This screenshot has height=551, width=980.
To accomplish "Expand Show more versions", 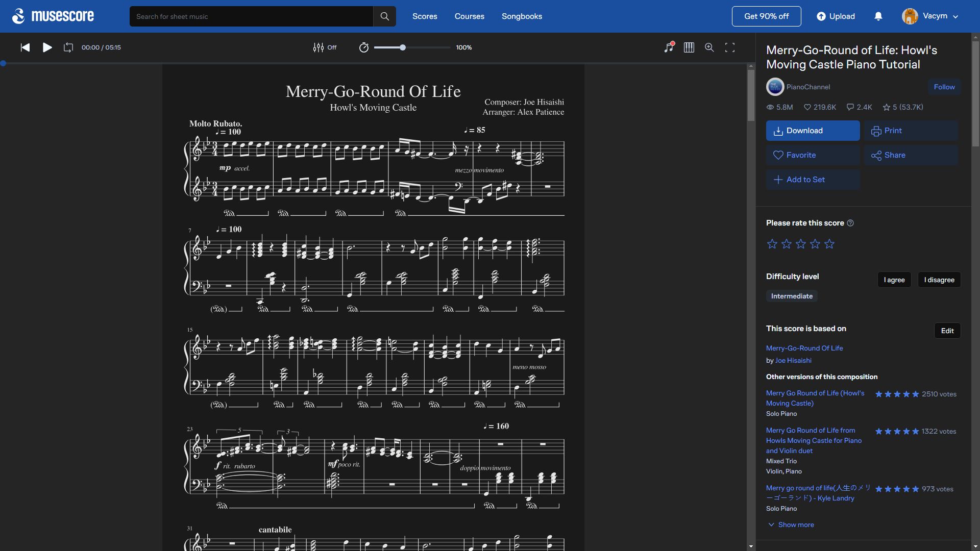I will [x=791, y=524].
